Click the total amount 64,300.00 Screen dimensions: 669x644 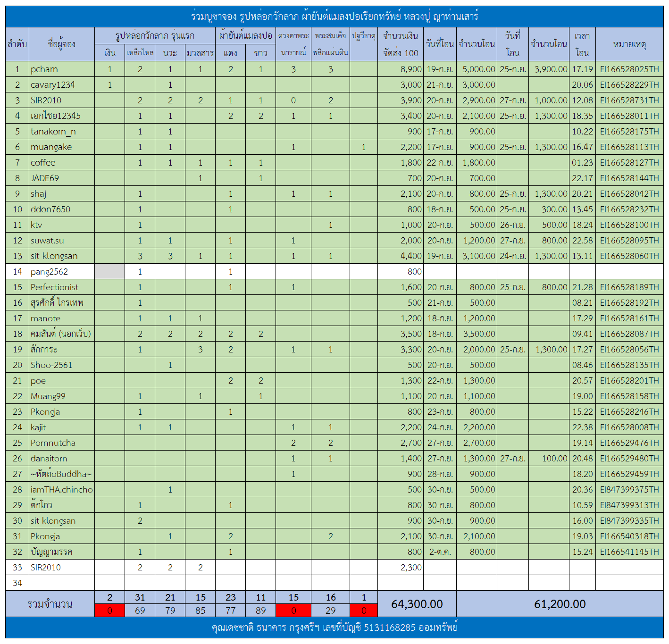pos(417,604)
